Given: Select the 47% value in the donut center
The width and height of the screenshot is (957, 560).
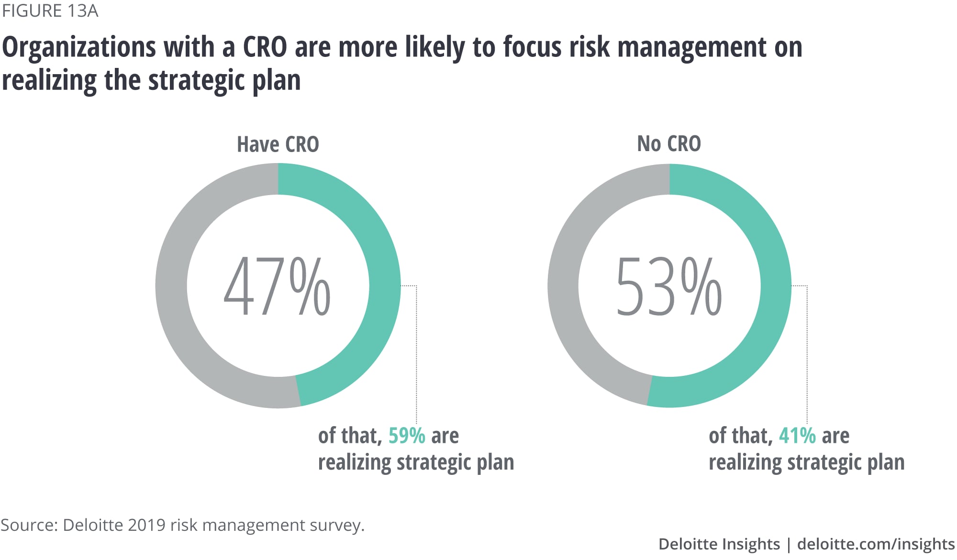Looking at the screenshot, I should point(277,286).
